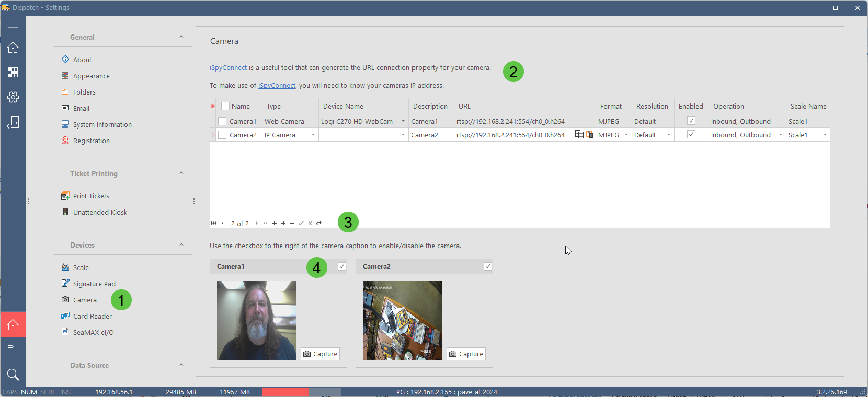Open the first iSpyConnect link
Screen dimensions: 868x397
(x=228, y=68)
